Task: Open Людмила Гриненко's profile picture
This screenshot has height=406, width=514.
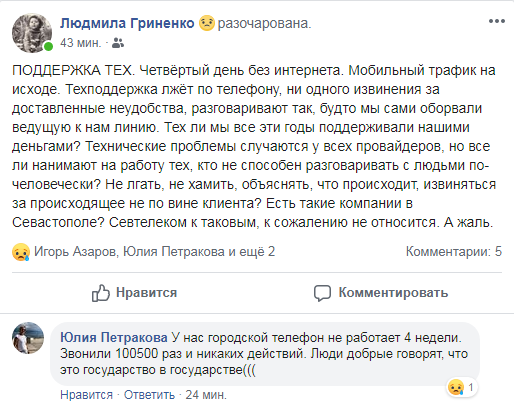Action: click(x=32, y=33)
